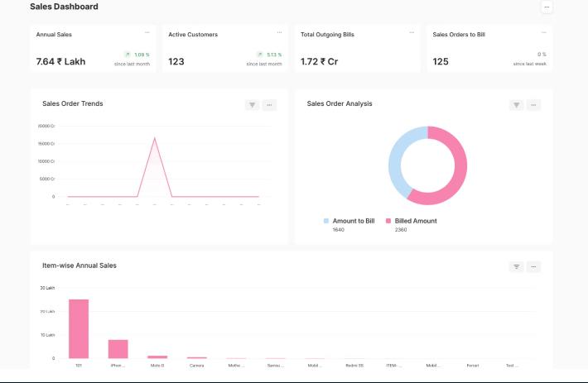
Task: Open the Sales Order Trends more options menu
Action: click(x=269, y=105)
